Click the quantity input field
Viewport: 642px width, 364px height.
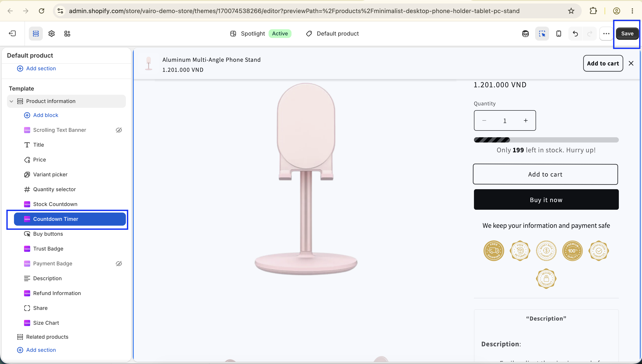click(x=505, y=121)
